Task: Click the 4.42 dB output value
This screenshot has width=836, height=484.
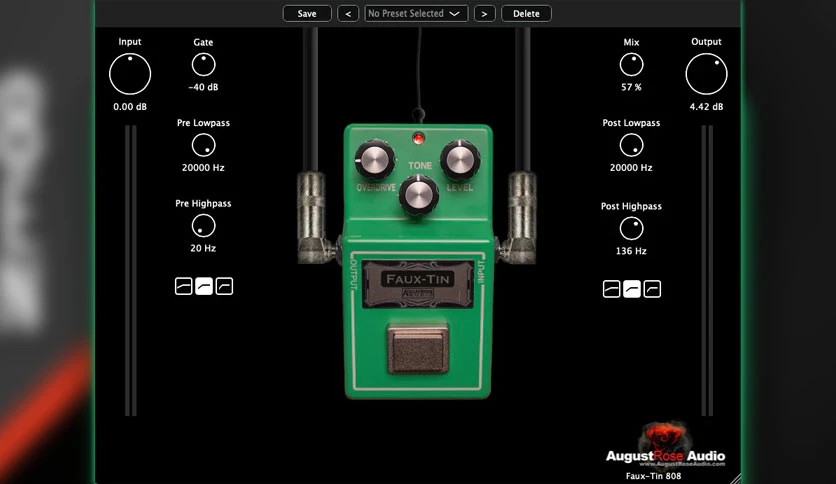Action: coord(706,107)
